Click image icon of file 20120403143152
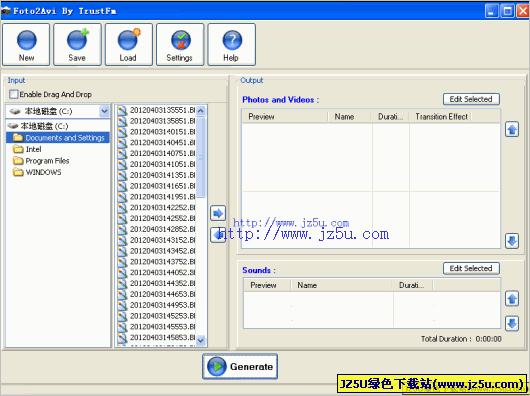The height and width of the screenshot is (396, 530). (122, 240)
